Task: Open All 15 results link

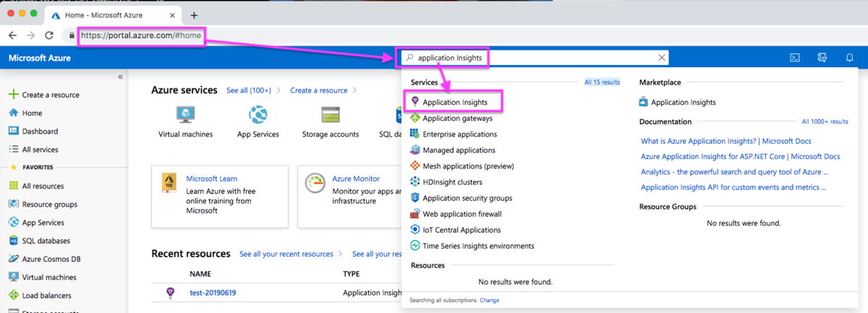Action: (602, 82)
